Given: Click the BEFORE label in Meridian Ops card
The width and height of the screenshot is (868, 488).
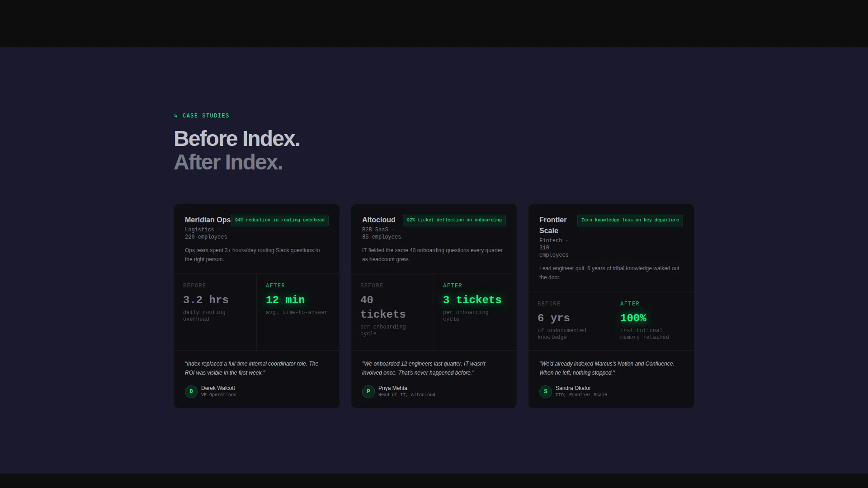Looking at the screenshot, I should (195, 286).
